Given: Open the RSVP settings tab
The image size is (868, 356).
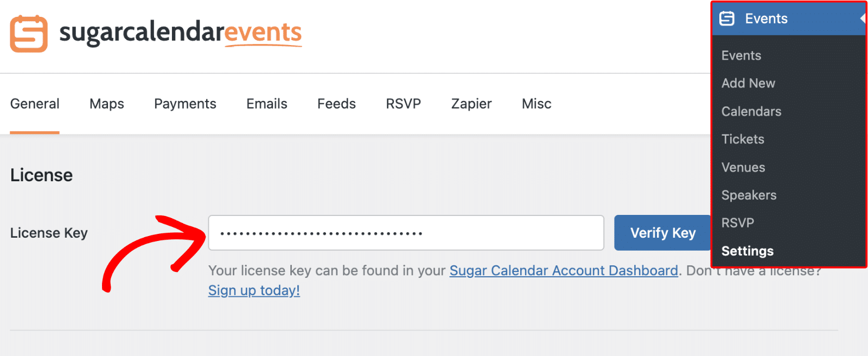Looking at the screenshot, I should 403,104.
